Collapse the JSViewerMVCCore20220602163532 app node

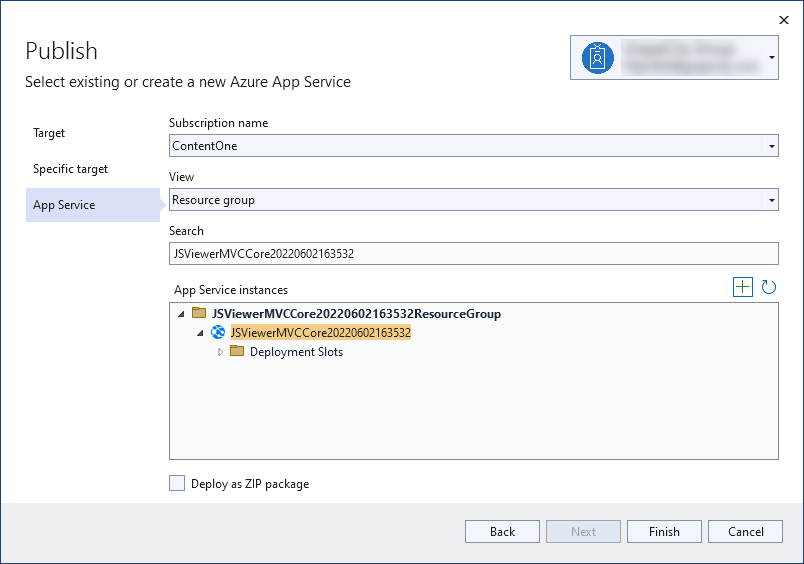[x=200, y=333]
